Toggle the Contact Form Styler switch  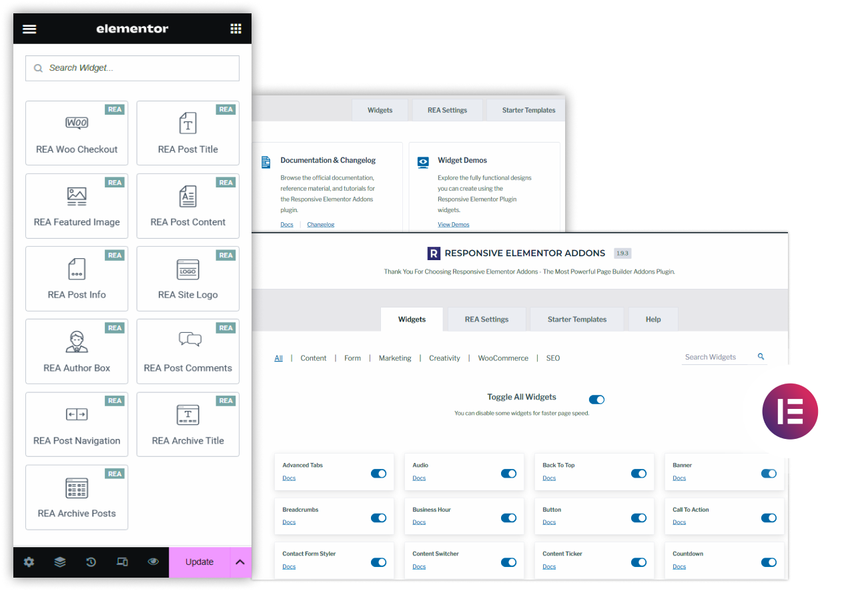pos(378,562)
